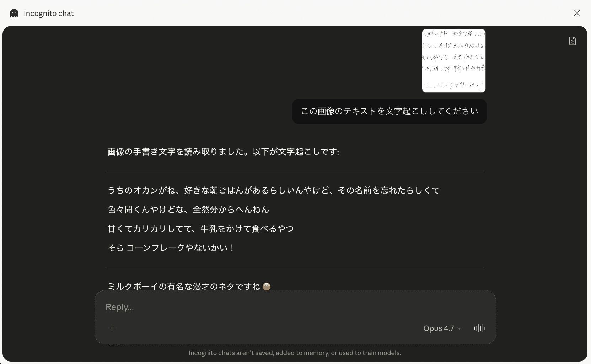The height and width of the screenshot is (364, 591).
Task: Click the line "そら コーンフレークやないかい！"
Action: (171, 248)
